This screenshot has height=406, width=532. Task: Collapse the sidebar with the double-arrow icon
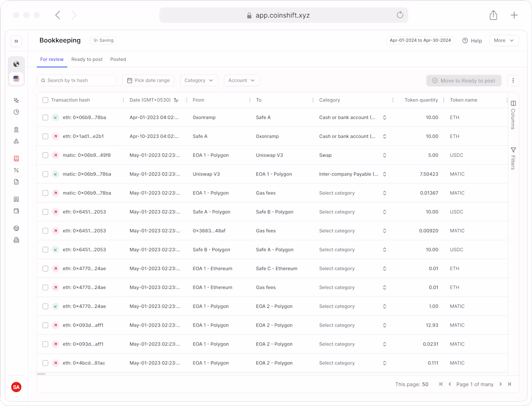tap(16, 41)
